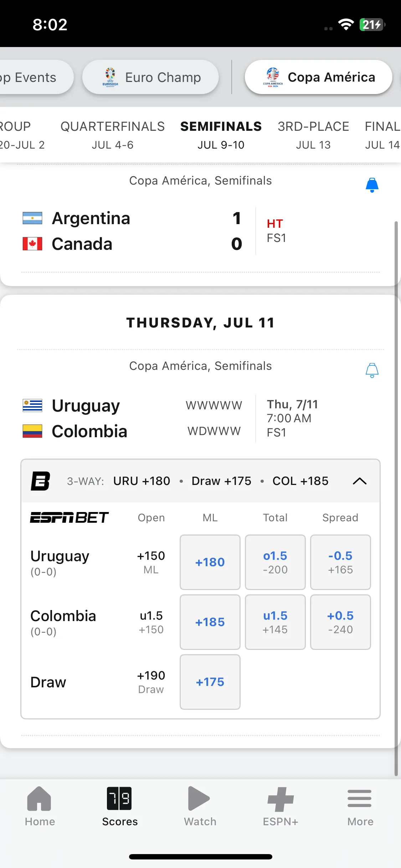Tap the Argentina flag icon
401x868 pixels.
click(32, 218)
